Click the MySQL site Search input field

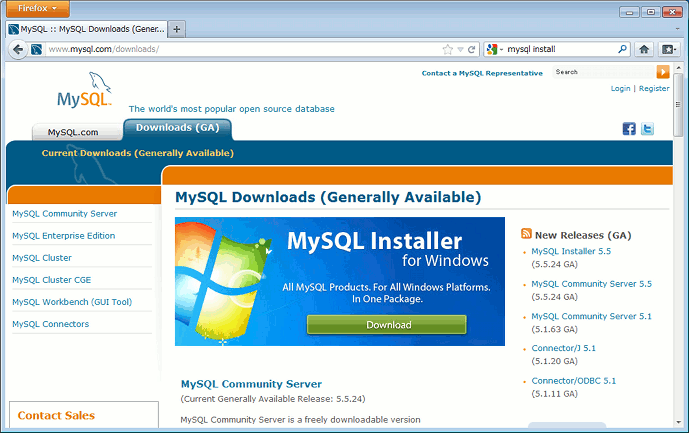(x=603, y=72)
